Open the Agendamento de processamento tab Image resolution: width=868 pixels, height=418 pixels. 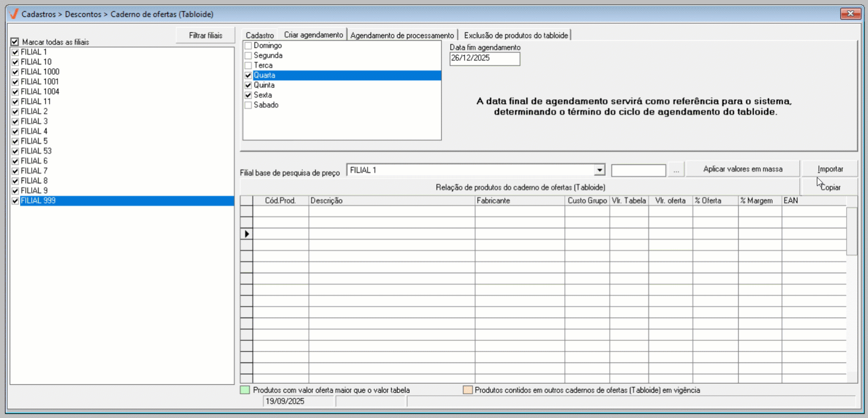(x=402, y=35)
